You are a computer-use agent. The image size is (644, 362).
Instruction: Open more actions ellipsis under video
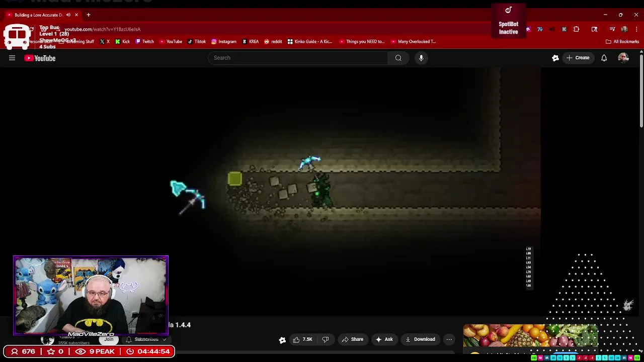(x=449, y=339)
